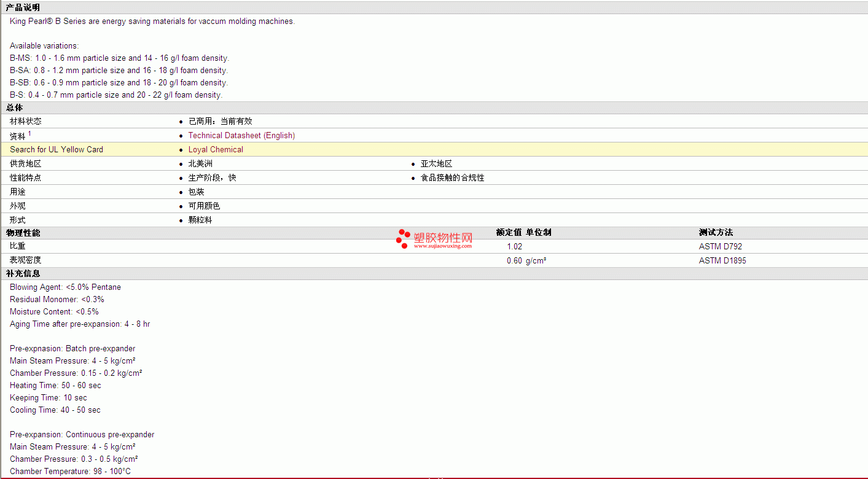Click the 'Residual Monomer: <0.3%' line
The width and height of the screenshot is (868, 479).
coord(57,299)
